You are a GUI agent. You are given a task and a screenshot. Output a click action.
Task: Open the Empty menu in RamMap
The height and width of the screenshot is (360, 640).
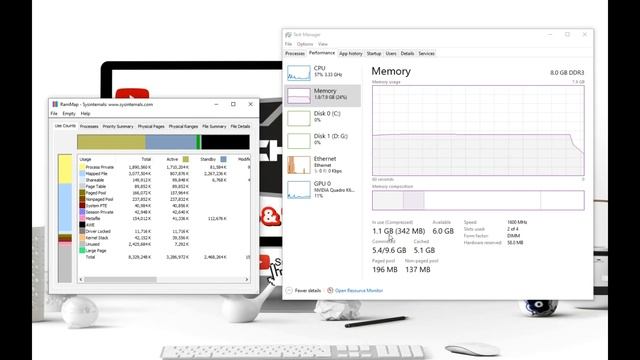click(x=69, y=113)
